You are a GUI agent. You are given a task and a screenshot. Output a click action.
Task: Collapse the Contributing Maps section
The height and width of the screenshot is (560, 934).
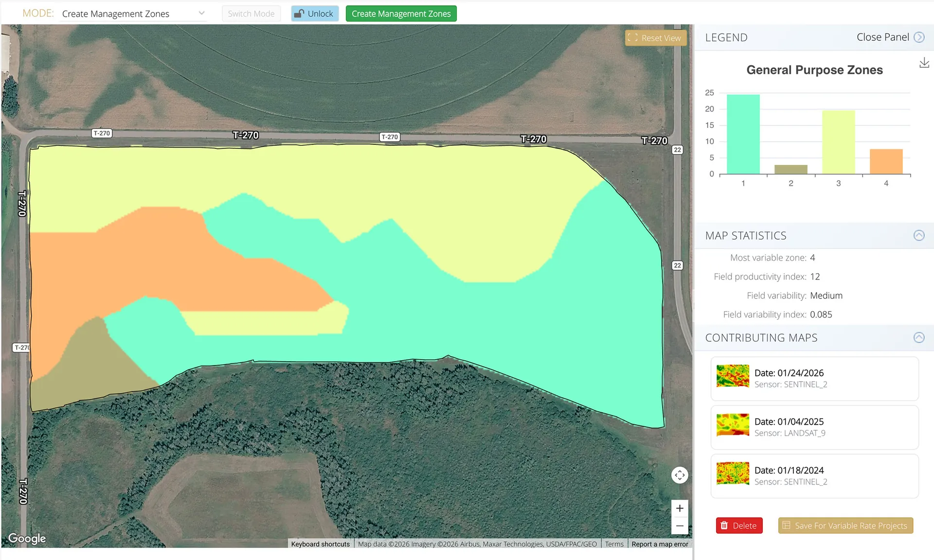tap(918, 337)
